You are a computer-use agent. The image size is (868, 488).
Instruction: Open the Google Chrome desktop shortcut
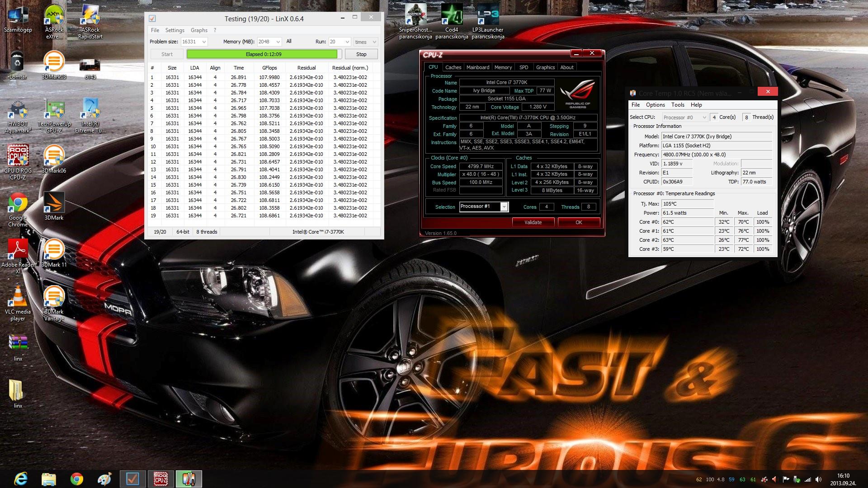pyautogui.click(x=18, y=210)
